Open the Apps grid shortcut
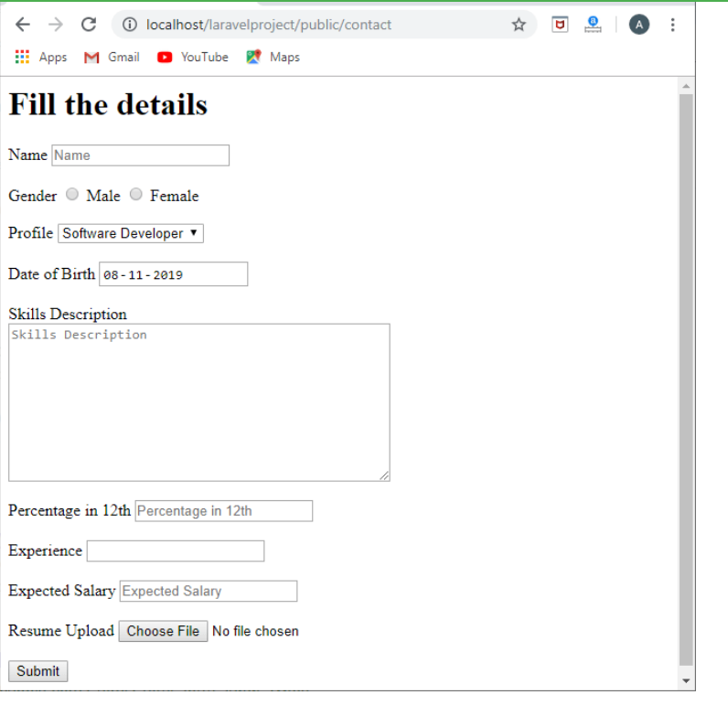Image resolution: width=728 pixels, height=716 pixels. click(41, 57)
